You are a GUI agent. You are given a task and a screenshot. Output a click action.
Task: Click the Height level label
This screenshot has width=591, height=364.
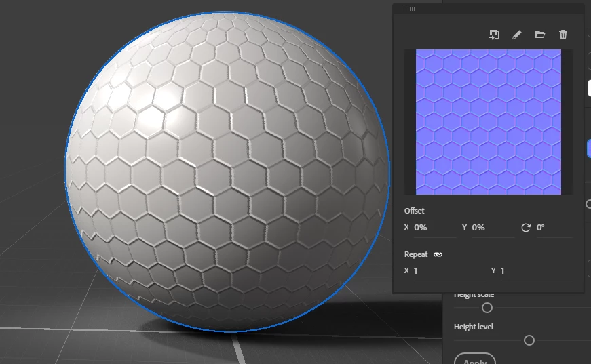474,327
